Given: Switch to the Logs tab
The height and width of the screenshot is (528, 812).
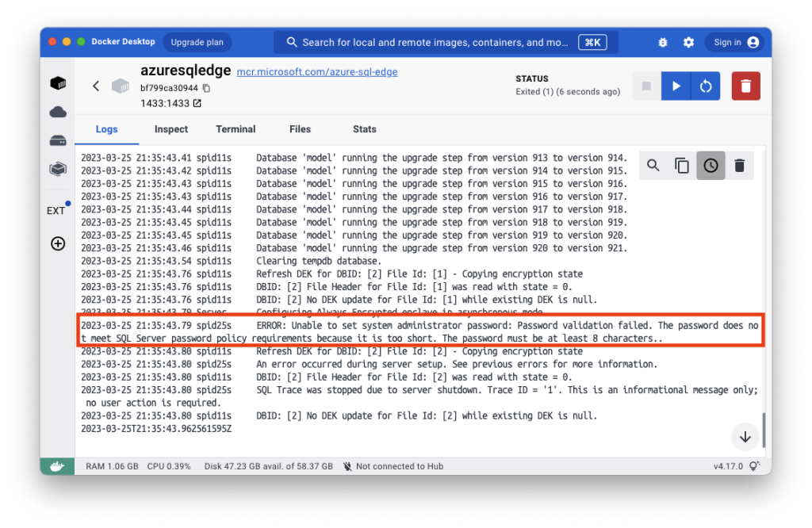Looking at the screenshot, I should (107, 129).
